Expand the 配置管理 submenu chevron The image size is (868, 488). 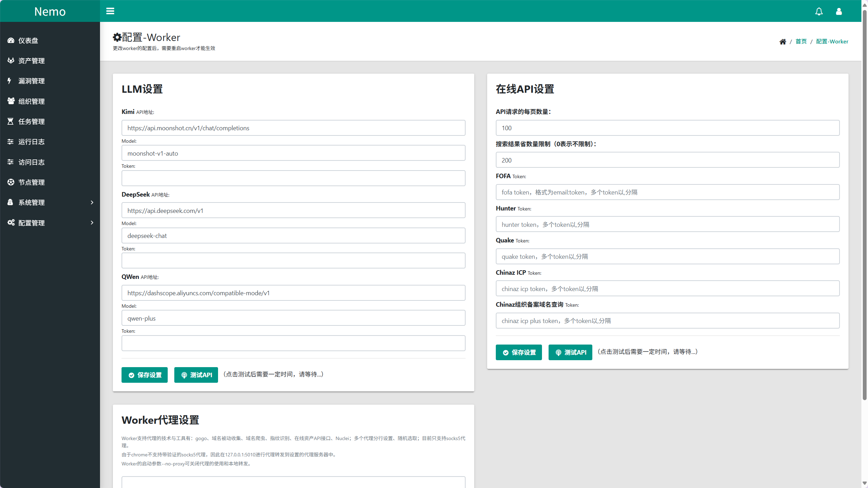pos(92,223)
